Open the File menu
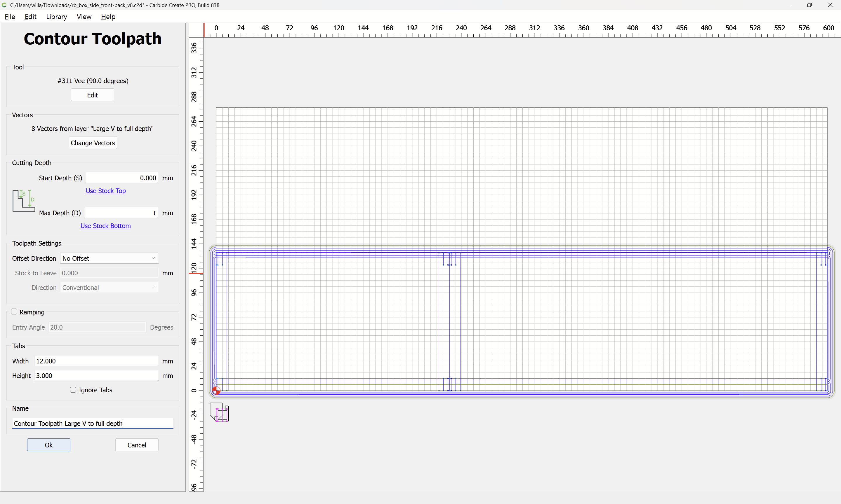 tap(10, 17)
